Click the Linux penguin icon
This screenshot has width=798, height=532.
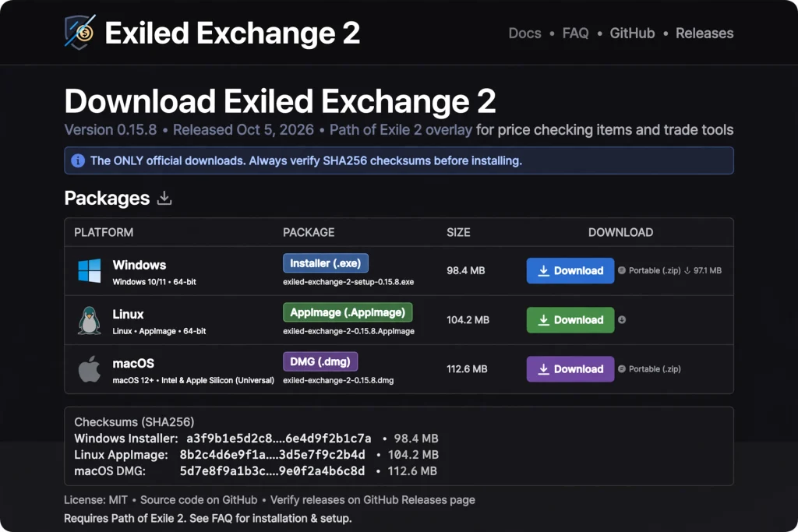point(90,320)
